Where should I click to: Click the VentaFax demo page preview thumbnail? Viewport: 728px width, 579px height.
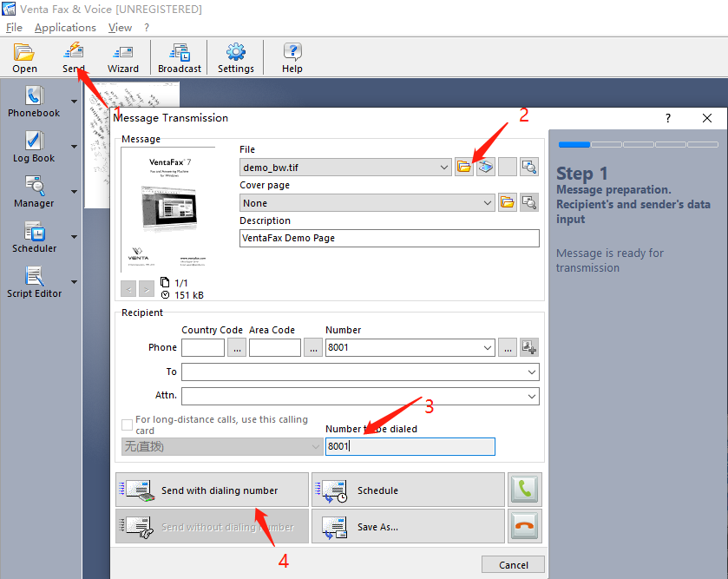(168, 210)
